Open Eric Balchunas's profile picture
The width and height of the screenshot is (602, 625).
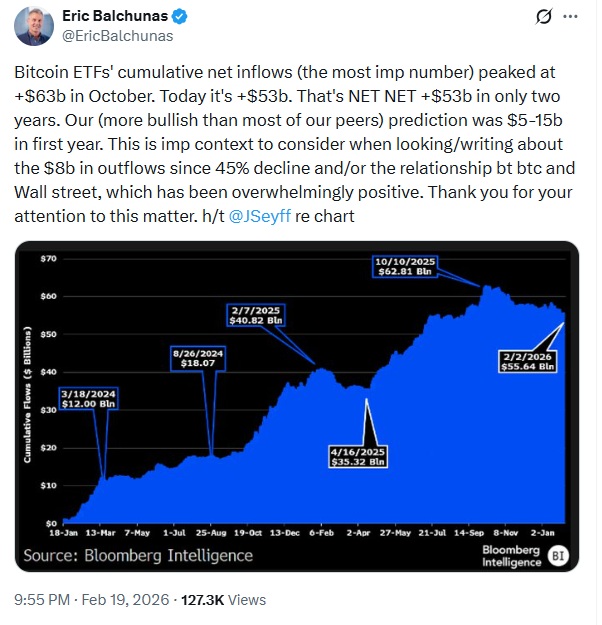click(x=33, y=26)
